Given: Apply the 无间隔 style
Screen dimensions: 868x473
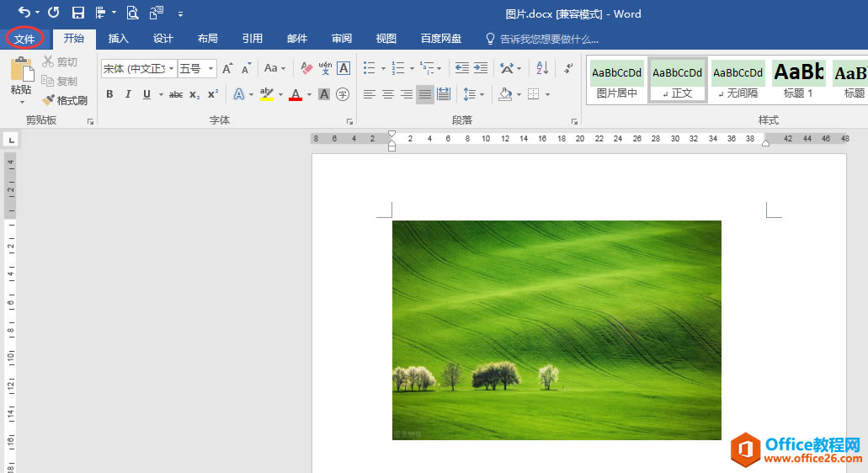Looking at the screenshot, I should click(738, 81).
